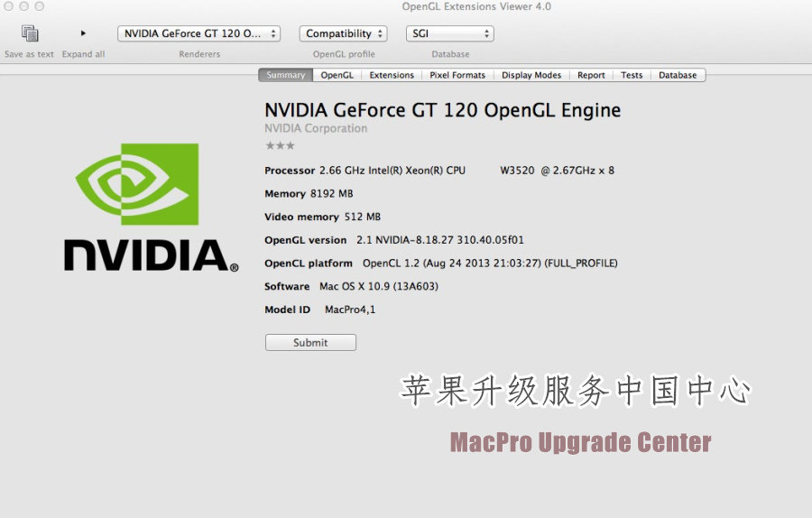Click the heading NVIDIA GeForce GT 120 OpenGL Engine
The image size is (812, 518).
click(x=442, y=110)
